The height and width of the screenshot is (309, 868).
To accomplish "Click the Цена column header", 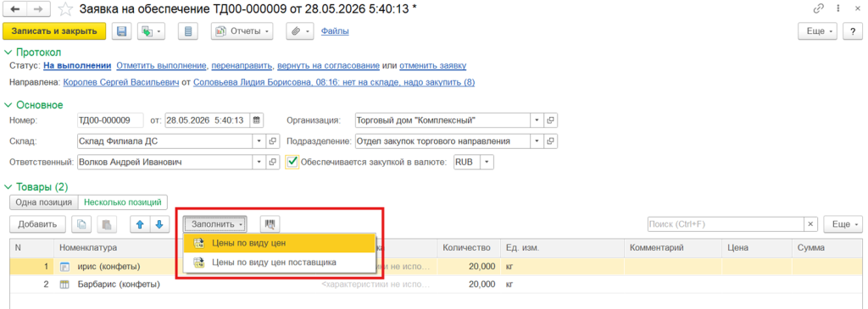I will coord(756,248).
